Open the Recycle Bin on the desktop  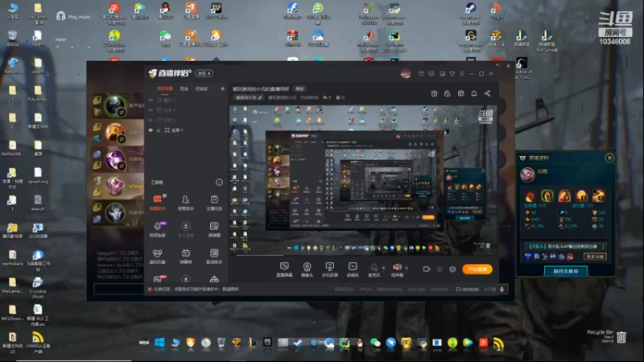621,337
